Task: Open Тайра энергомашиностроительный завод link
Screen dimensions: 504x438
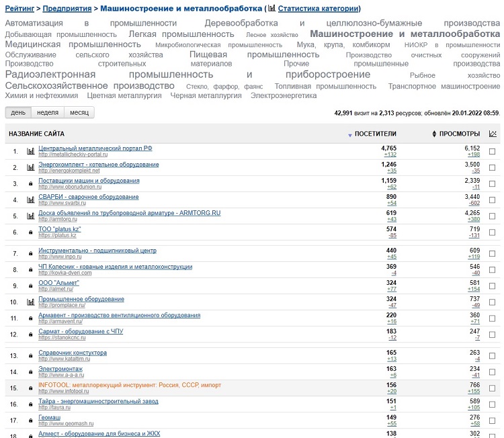Action: 98,401
